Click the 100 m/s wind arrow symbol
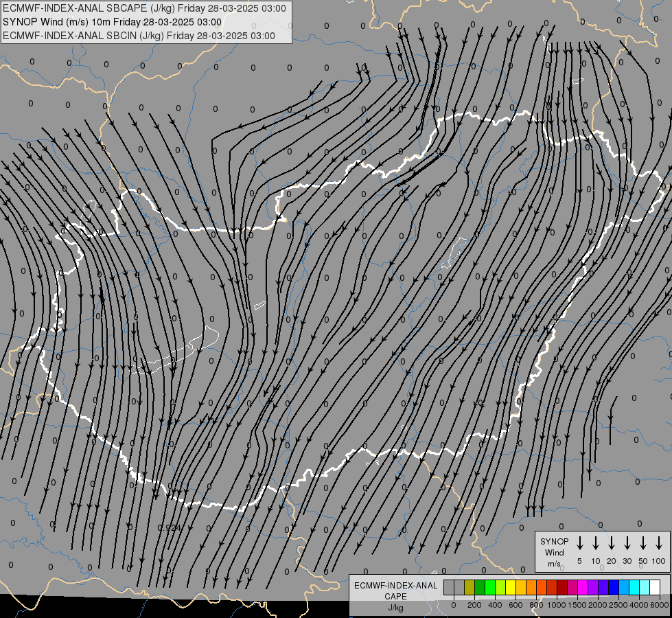The width and height of the screenshot is (672, 618). click(x=659, y=543)
